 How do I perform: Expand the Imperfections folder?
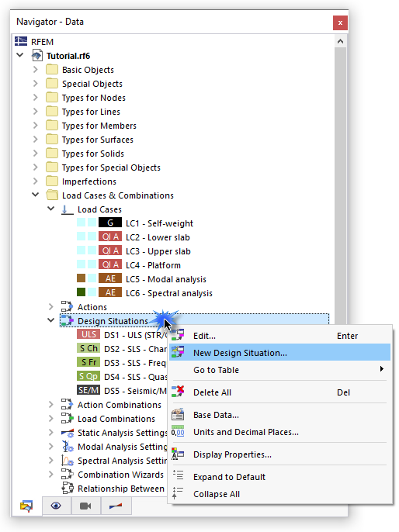point(35,181)
